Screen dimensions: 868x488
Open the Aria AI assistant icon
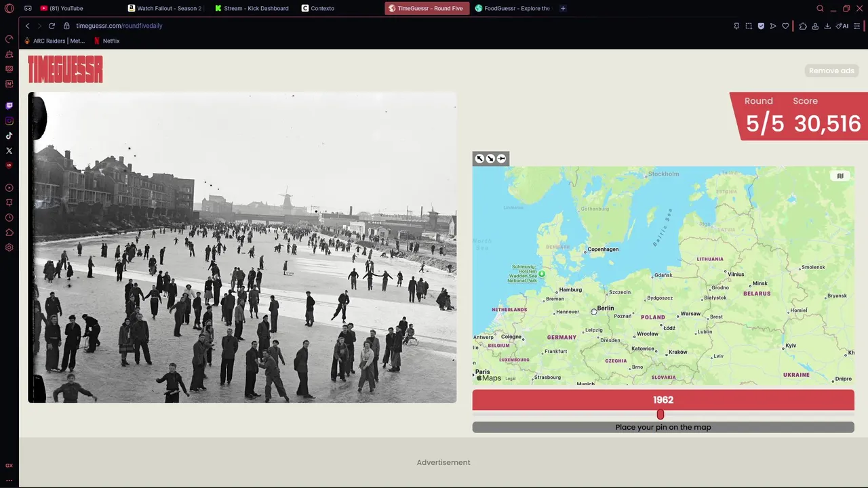[842, 26]
